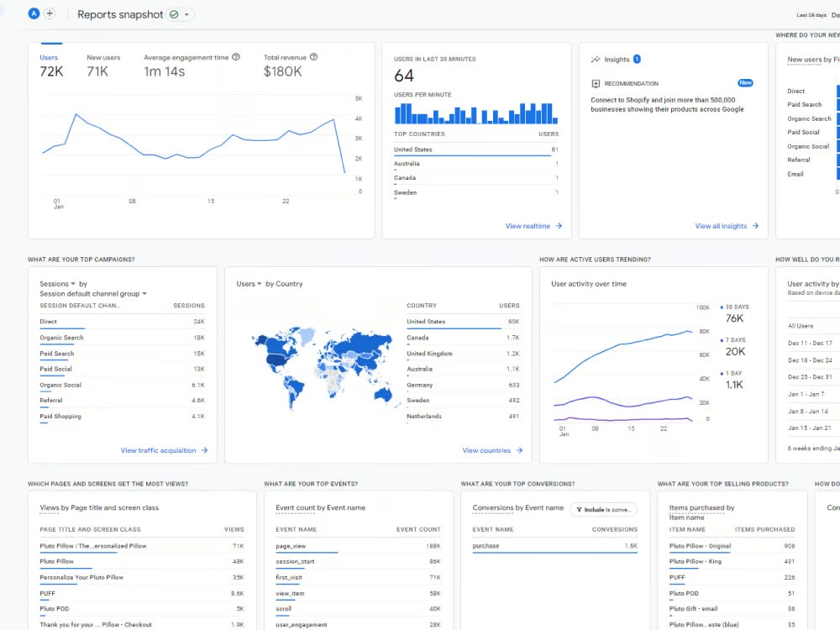Click the Average engagement time help icon
840x630 pixels.
[x=236, y=57]
